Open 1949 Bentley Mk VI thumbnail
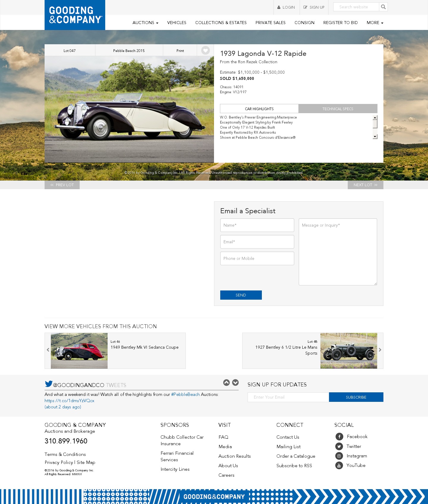This screenshot has height=504, width=428. tap(79, 351)
